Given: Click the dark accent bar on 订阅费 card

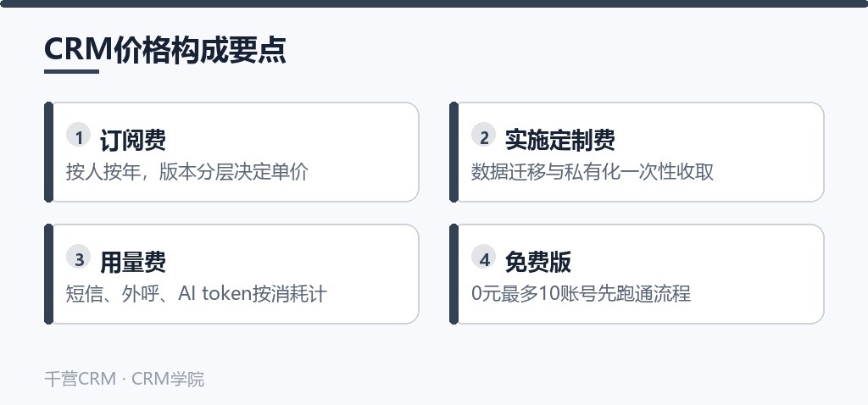Looking at the screenshot, I should click(48, 153).
